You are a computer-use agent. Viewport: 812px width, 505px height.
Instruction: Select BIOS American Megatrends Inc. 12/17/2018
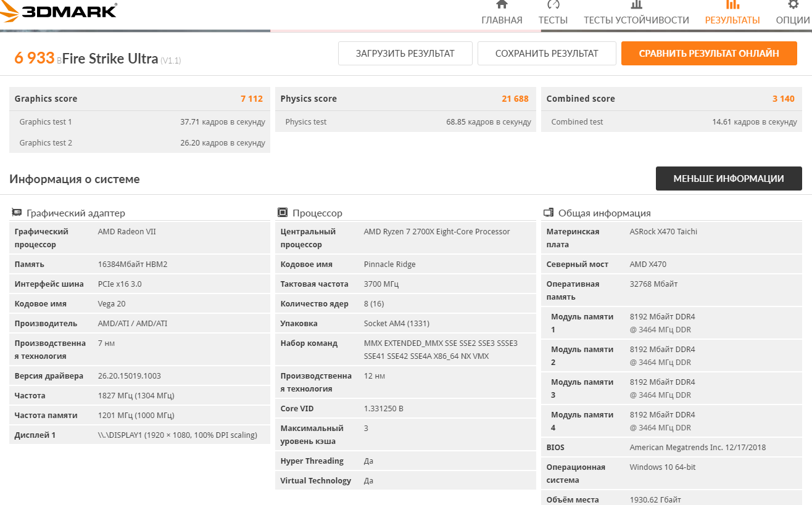click(698, 448)
